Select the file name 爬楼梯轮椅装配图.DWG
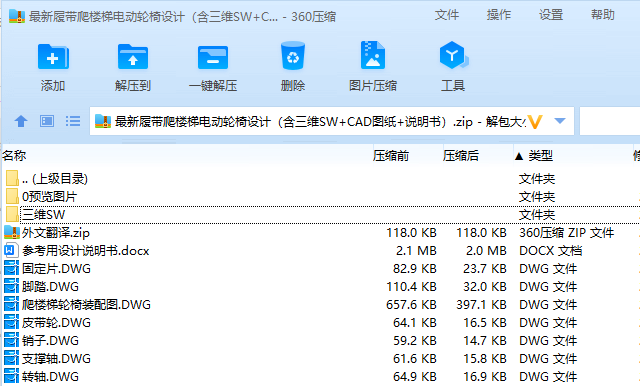 (x=87, y=304)
